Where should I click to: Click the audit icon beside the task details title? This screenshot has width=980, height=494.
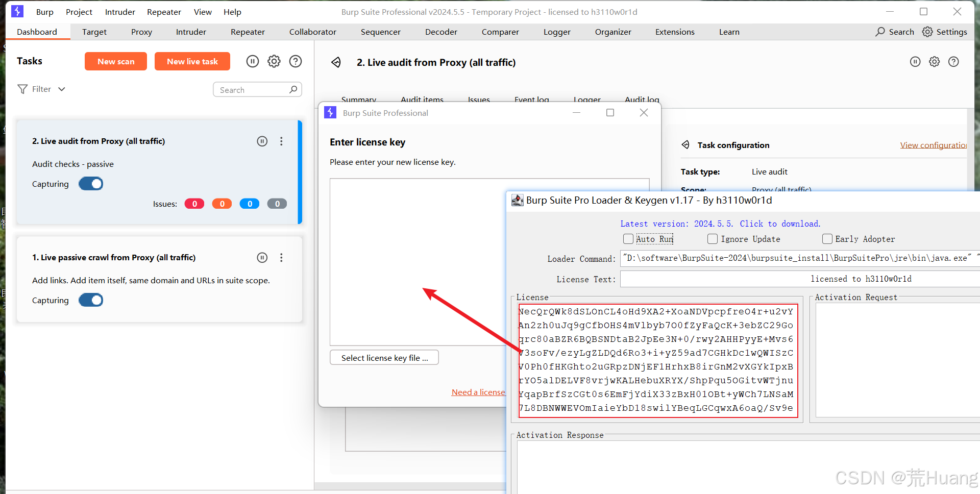point(336,62)
